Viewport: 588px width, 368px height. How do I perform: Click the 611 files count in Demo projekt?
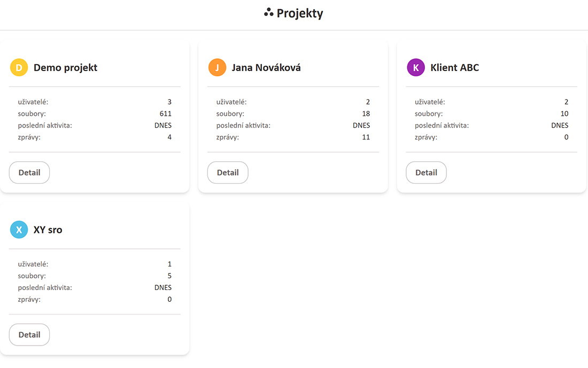[166, 114]
